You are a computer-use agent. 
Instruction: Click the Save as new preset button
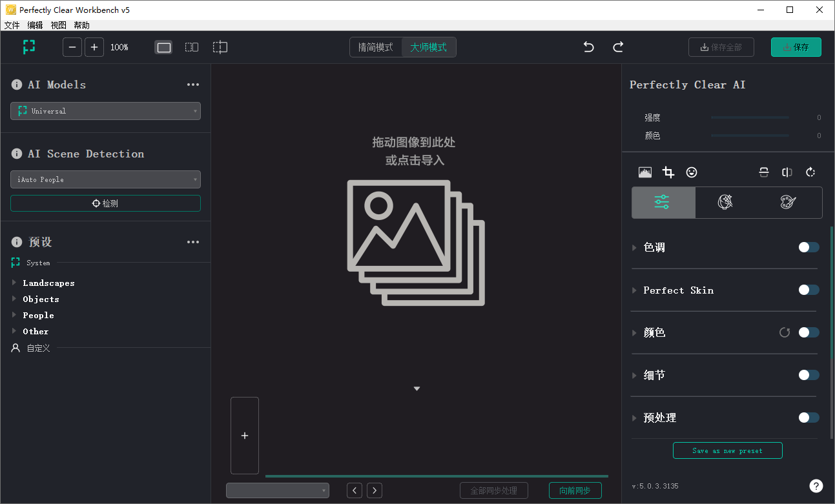[727, 450]
